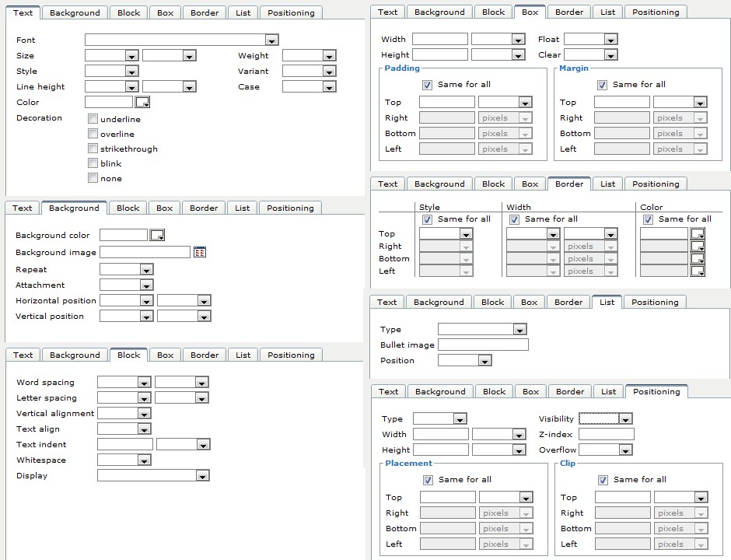Open the border Left color picker button
The height and width of the screenshot is (560, 731).
point(698,271)
